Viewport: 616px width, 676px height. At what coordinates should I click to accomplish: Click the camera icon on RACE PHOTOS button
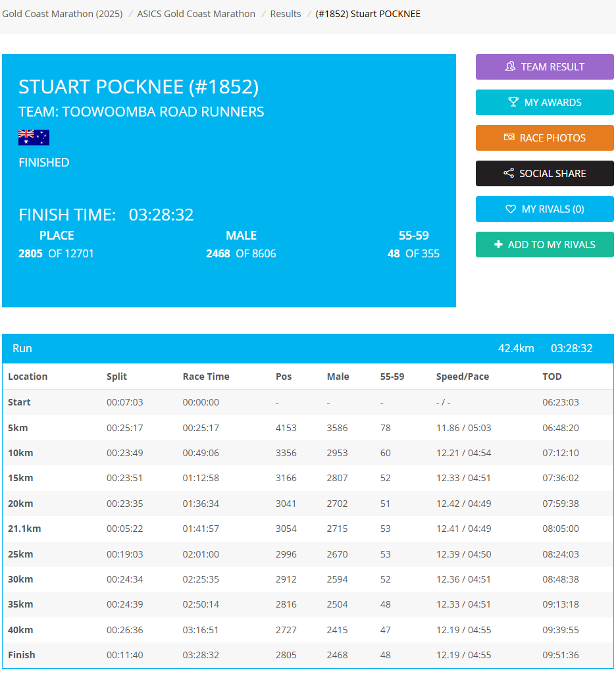click(x=509, y=138)
